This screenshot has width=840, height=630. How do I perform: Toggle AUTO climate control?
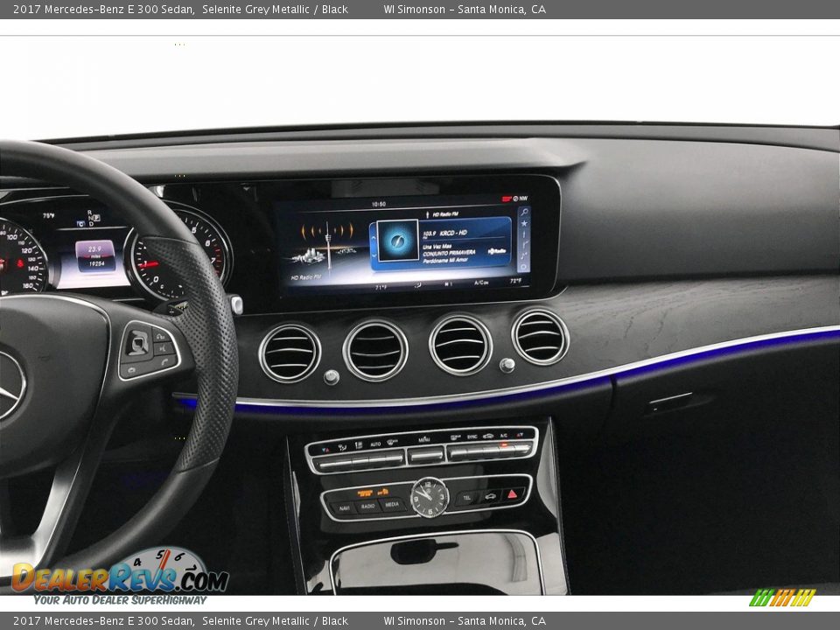click(x=375, y=444)
